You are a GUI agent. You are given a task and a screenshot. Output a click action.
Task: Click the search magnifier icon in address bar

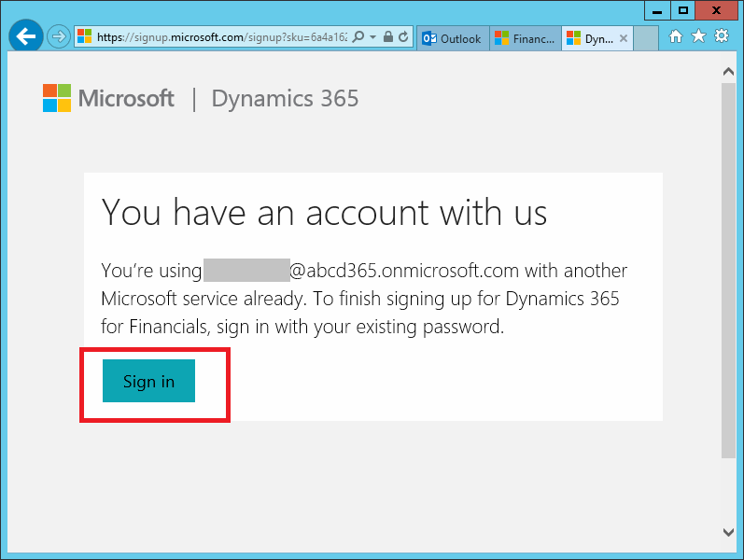click(358, 36)
